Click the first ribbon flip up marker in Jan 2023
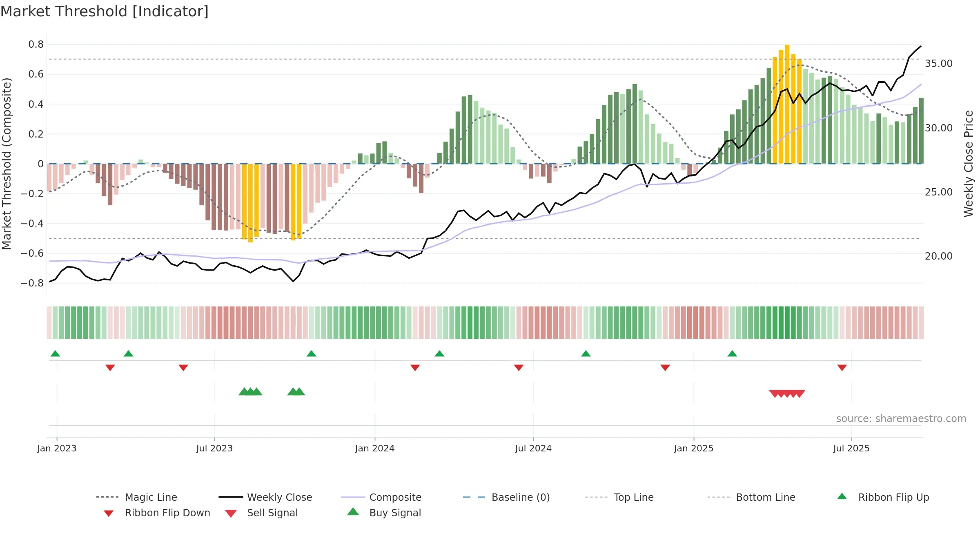 coord(55,353)
